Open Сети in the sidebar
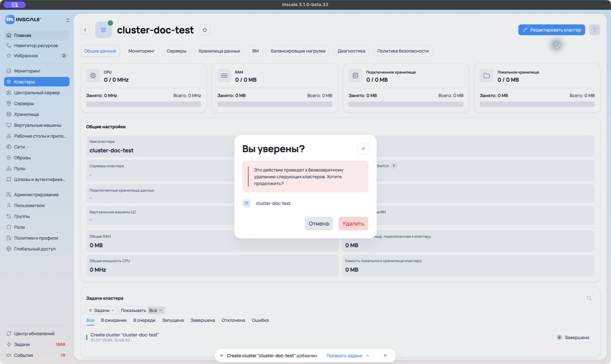 (x=37, y=147)
